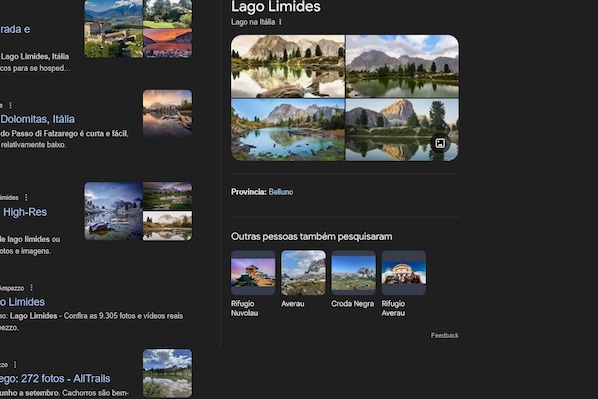Open the Dolomitas result sunset lake thumbnail
The width and height of the screenshot is (598, 399).
pos(167,114)
